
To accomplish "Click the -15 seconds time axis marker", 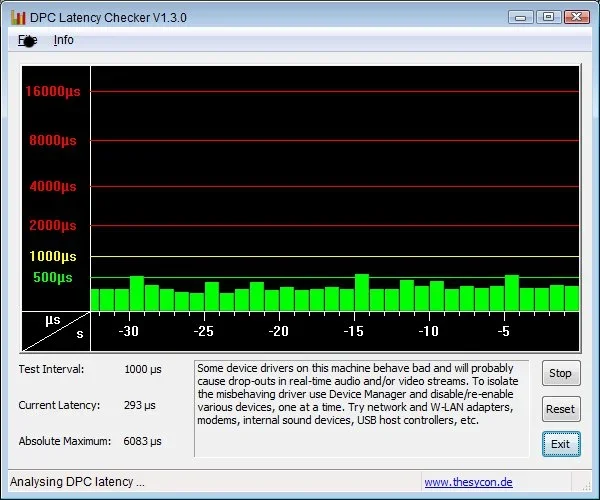I will [353, 331].
